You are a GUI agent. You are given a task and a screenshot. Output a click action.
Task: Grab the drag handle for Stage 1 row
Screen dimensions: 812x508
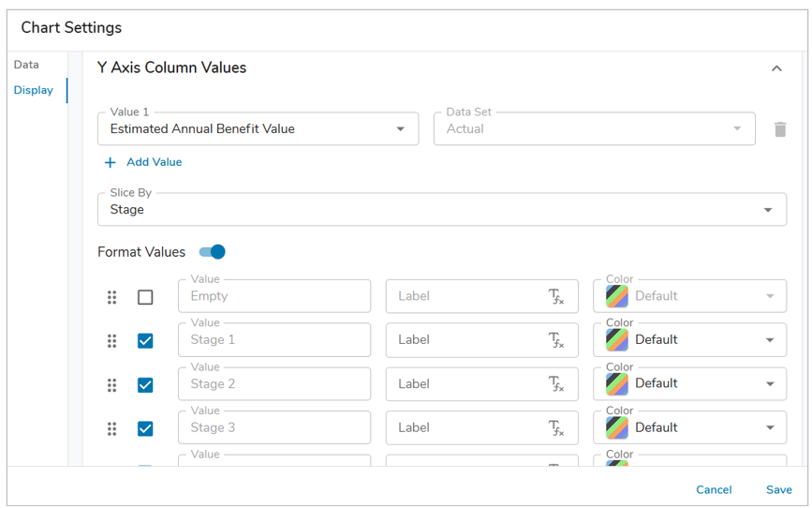(x=111, y=340)
